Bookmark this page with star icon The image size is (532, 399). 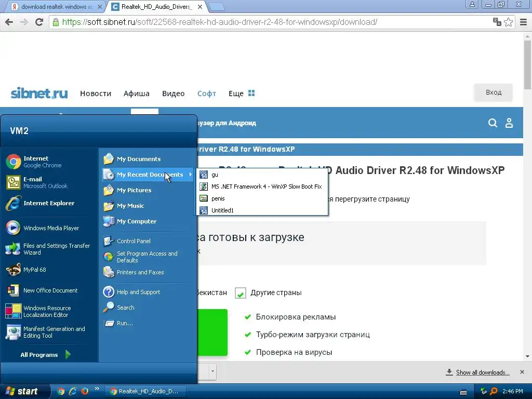[508, 22]
